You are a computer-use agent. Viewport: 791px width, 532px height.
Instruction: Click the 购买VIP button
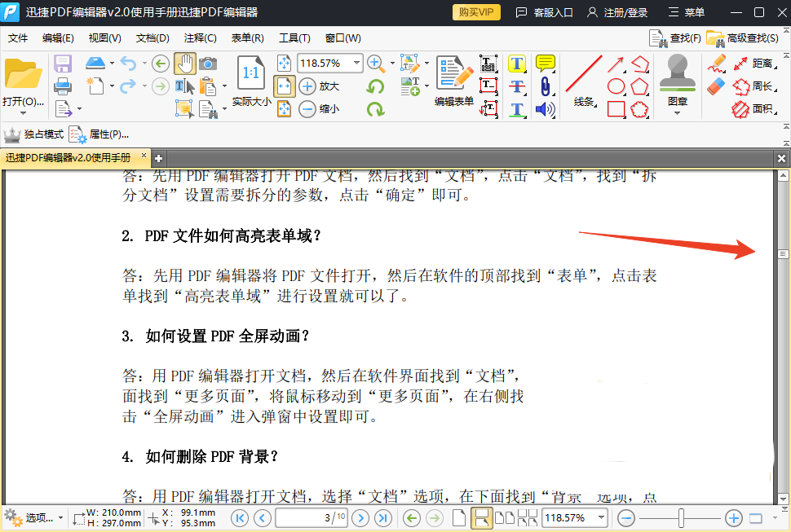476,12
